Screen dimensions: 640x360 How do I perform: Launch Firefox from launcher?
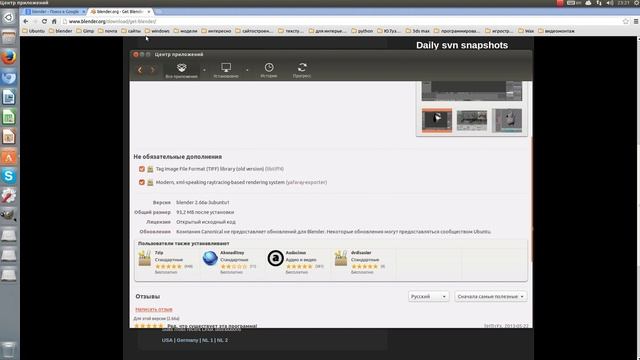click(9, 57)
